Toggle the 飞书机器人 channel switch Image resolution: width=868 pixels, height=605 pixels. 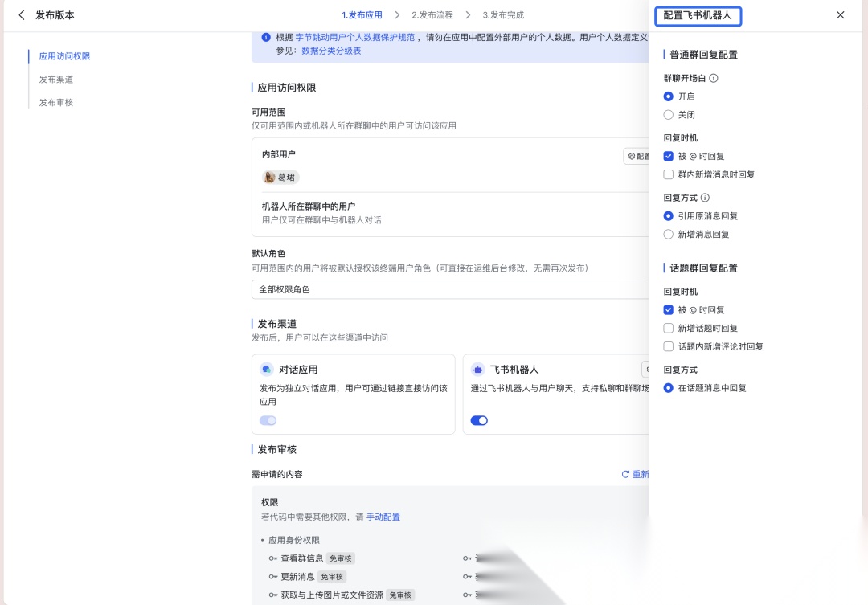pyautogui.click(x=479, y=421)
